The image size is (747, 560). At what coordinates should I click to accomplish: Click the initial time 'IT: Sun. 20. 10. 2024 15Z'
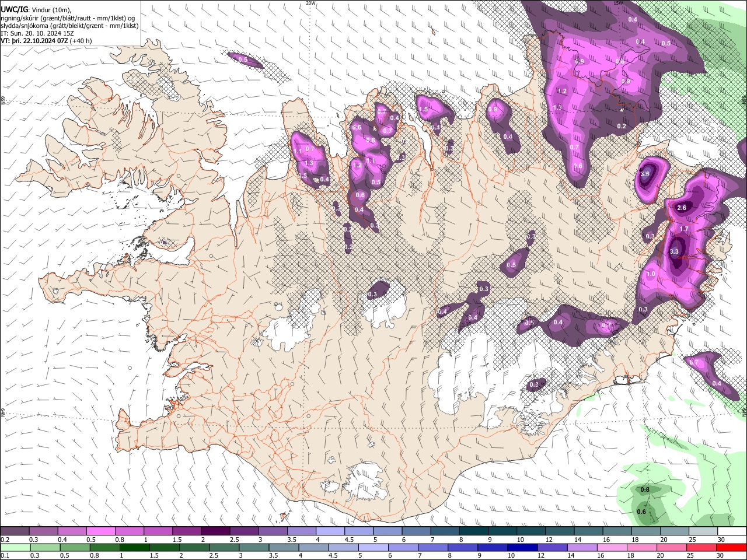[x=37, y=33]
